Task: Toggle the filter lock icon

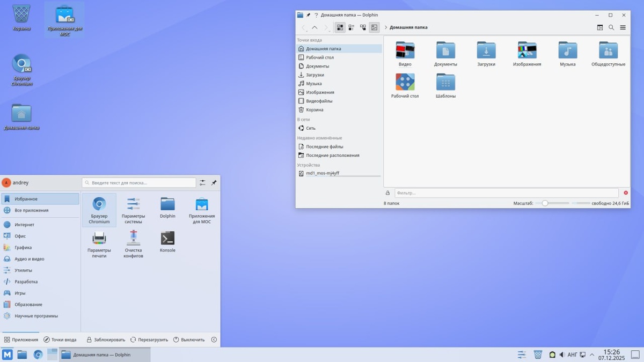Action: [x=387, y=193]
